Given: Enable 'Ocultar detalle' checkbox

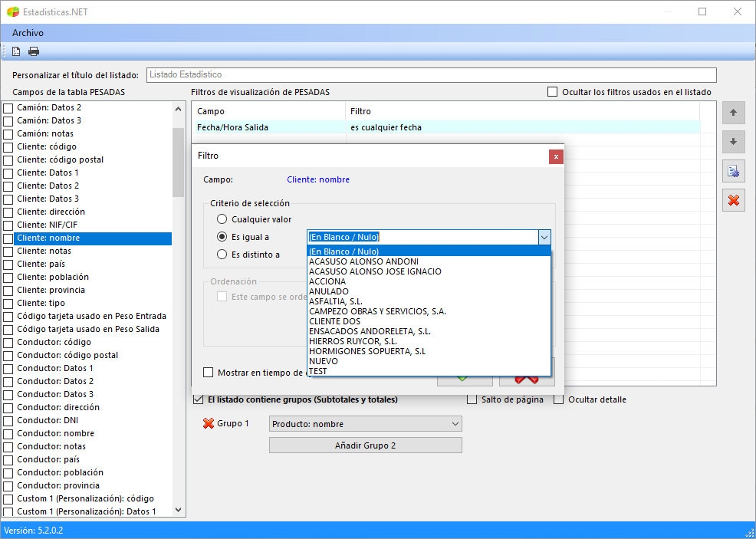Looking at the screenshot, I should pyautogui.click(x=558, y=399).
